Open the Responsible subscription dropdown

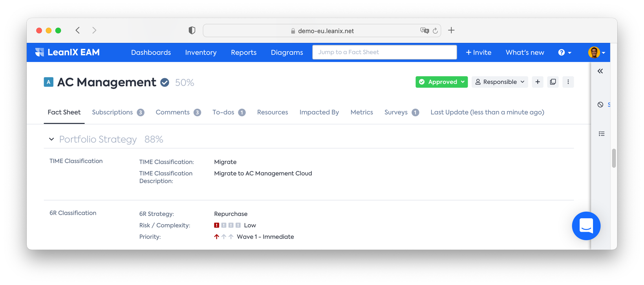500,82
